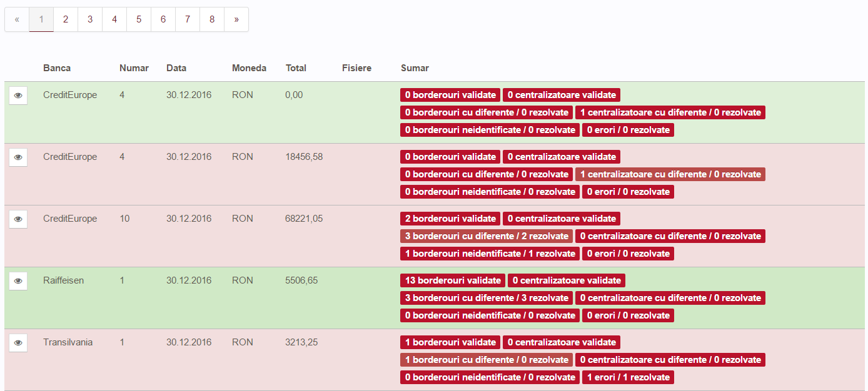Click "0 borderouri neidentificate" badge in Transilvania row
This screenshot has height=391, width=868.
(490, 377)
